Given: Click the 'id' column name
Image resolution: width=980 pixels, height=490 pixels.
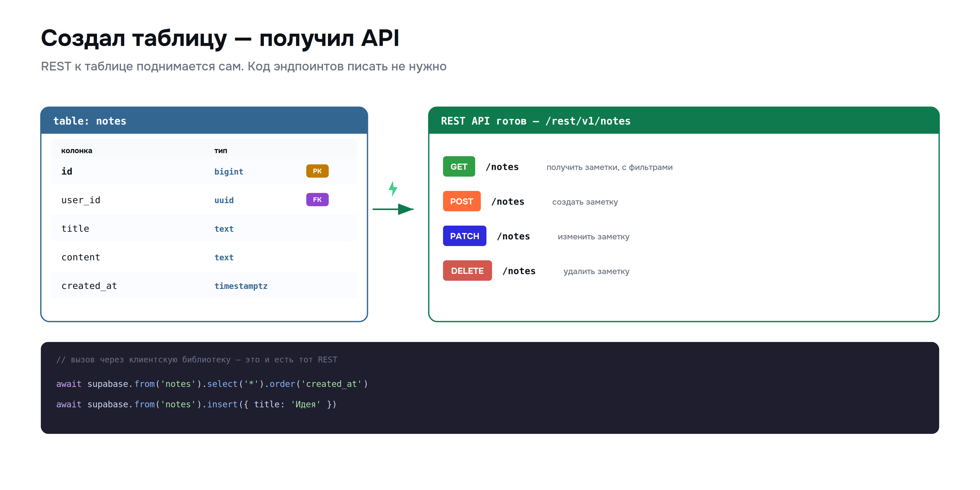Looking at the screenshot, I should coord(67,171).
